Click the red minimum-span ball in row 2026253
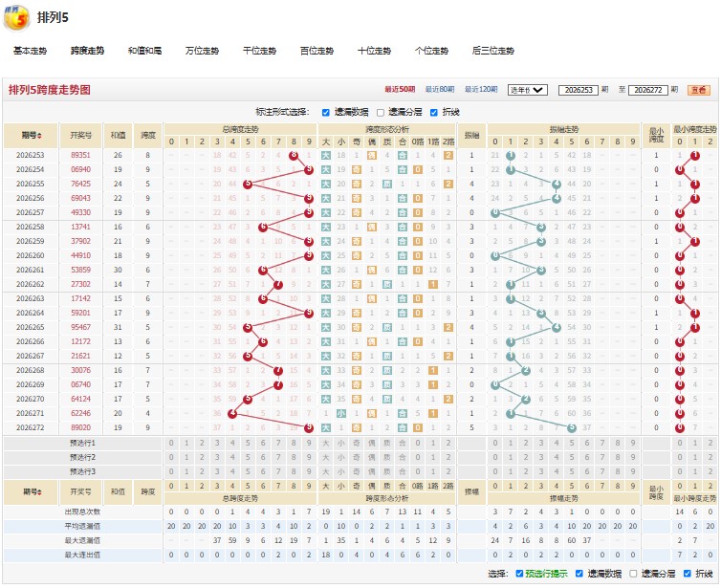 [695, 156]
